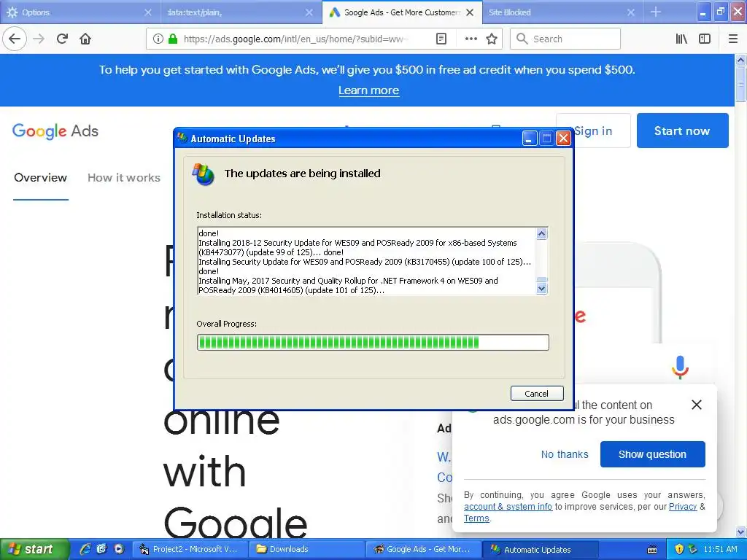The image size is (747, 560).
Task: Switch to the Options tab
Action: coord(80,12)
